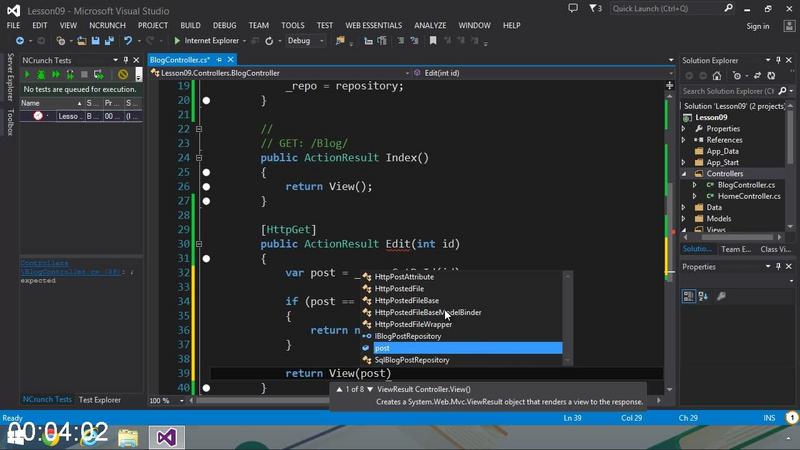Expand the References node
This screenshot has height=450, width=800.
[684, 140]
